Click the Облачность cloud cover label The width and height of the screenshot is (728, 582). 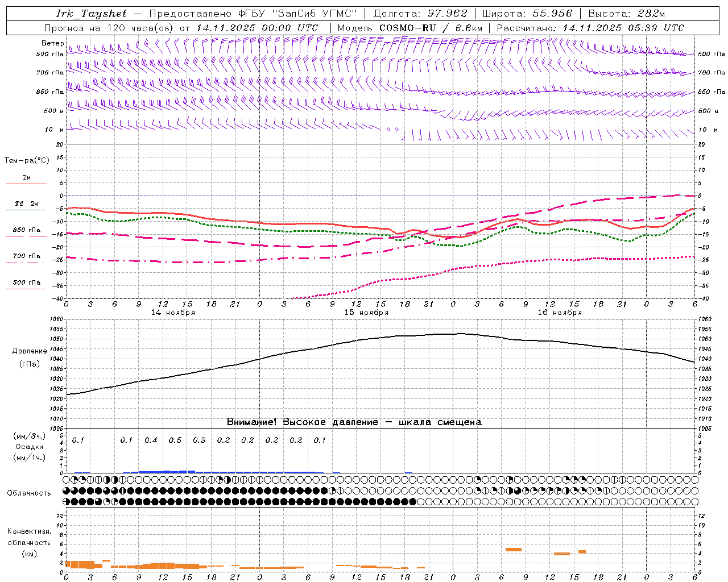click(x=29, y=493)
